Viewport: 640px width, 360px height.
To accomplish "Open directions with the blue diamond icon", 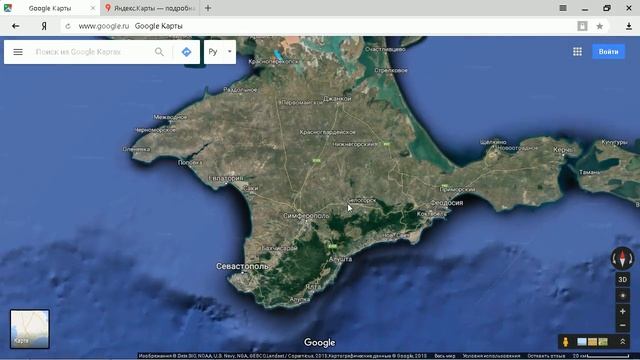I will point(187,52).
